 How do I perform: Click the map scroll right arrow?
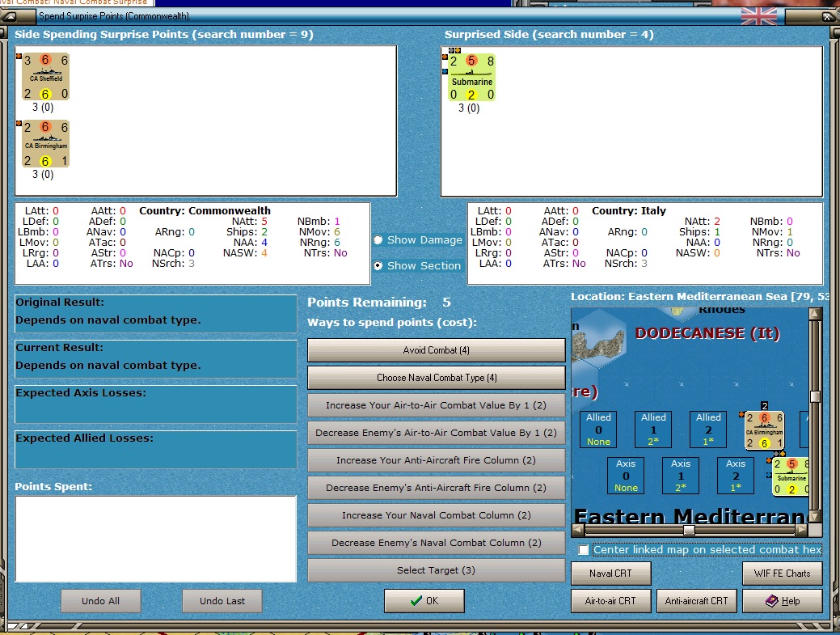click(801, 530)
